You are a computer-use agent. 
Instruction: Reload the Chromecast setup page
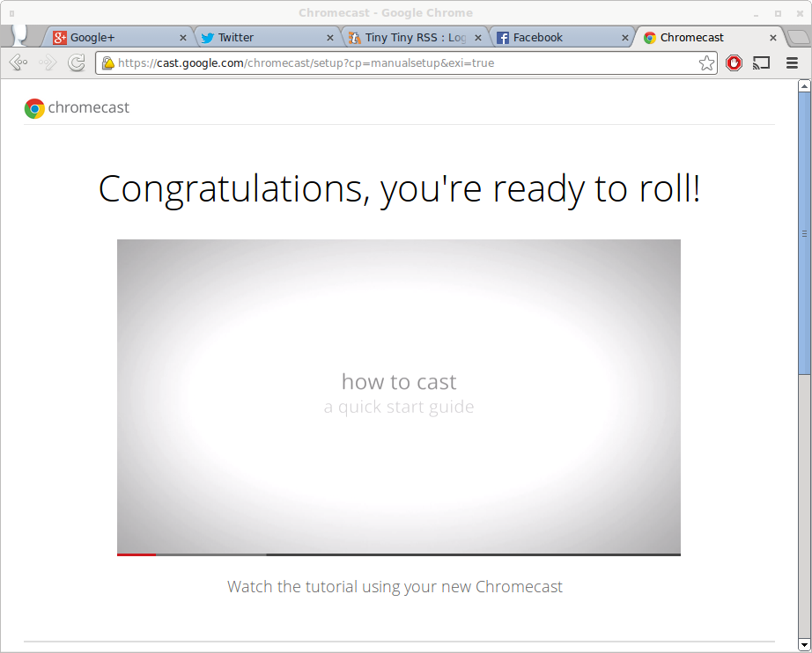click(77, 63)
